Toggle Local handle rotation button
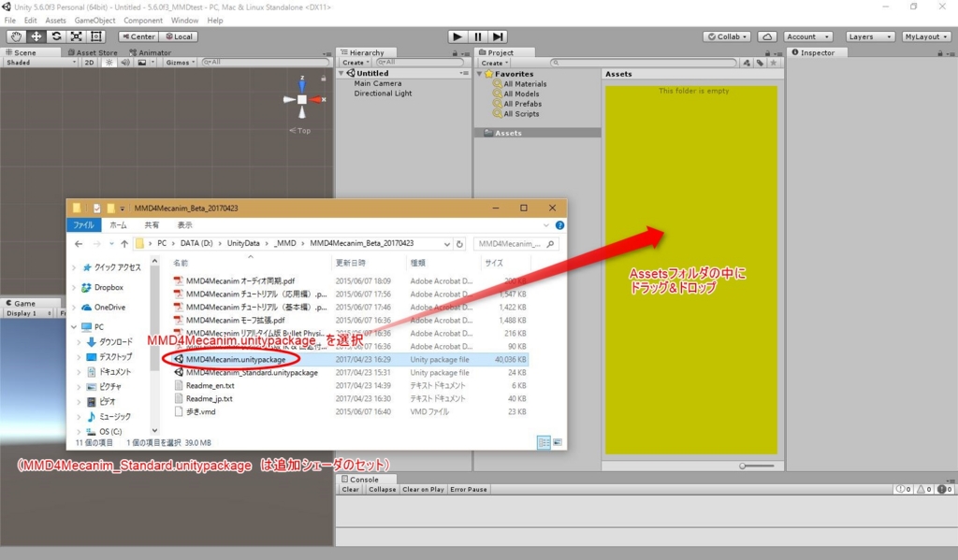 click(x=179, y=36)
